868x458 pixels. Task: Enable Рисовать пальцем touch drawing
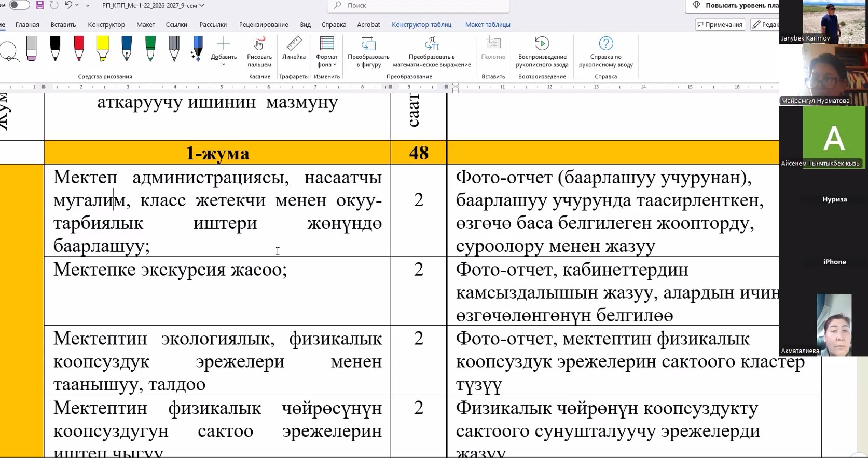(259, 52)
